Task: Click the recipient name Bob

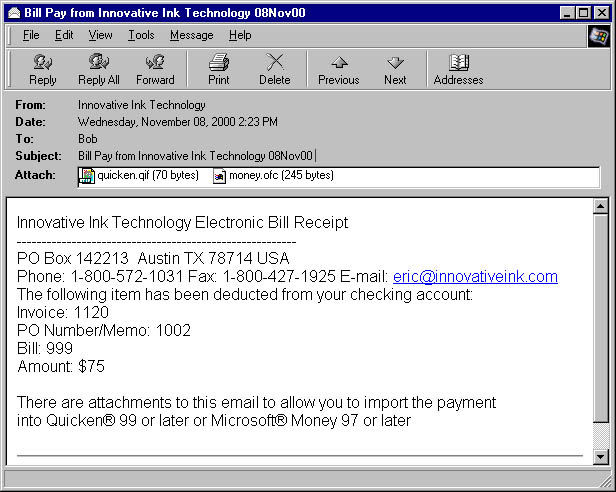Action: coord(88,139)
